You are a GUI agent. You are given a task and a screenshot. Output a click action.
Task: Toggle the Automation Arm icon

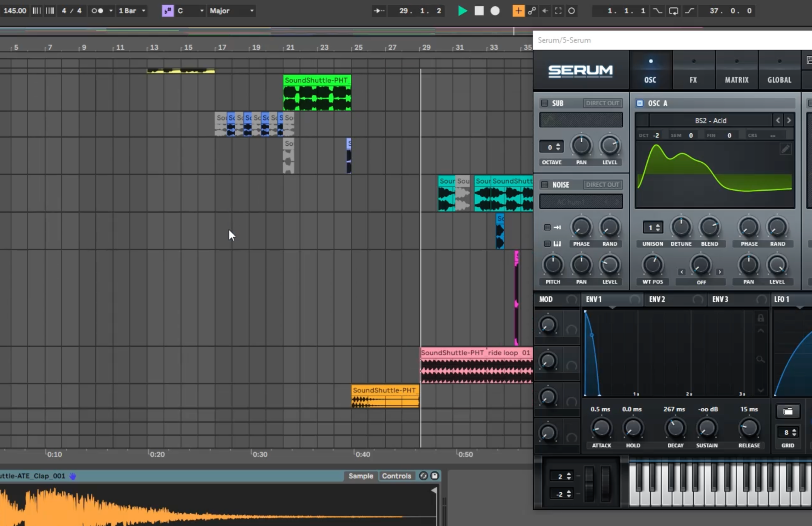click(532, 11)
